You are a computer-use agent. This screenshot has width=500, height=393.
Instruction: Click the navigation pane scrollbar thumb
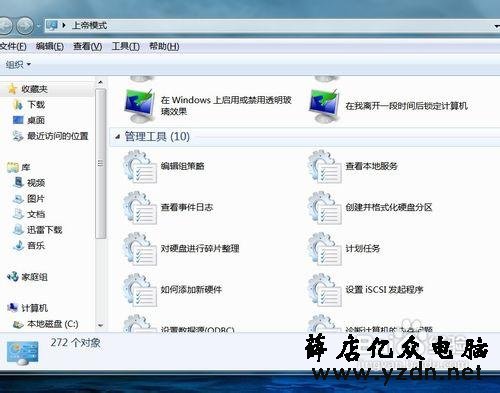pos(100,163)
